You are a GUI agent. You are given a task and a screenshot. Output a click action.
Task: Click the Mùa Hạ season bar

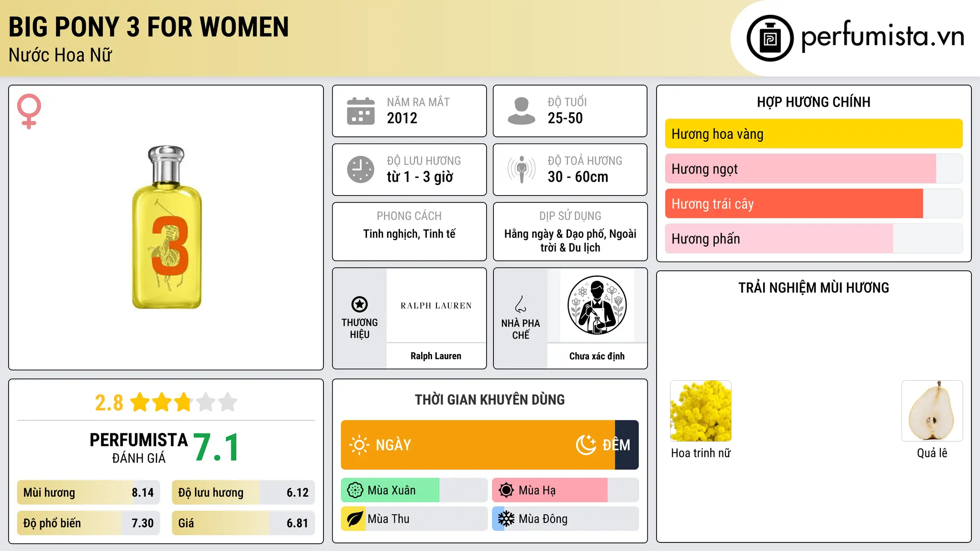tap(566, 490)
